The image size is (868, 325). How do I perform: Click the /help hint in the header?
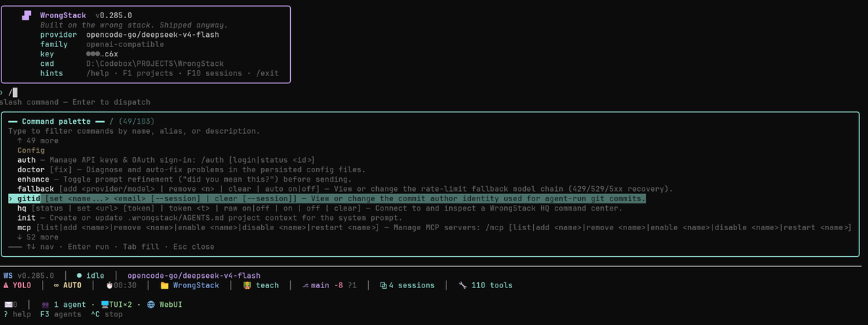pyautogui.click(x=98, y=73)
